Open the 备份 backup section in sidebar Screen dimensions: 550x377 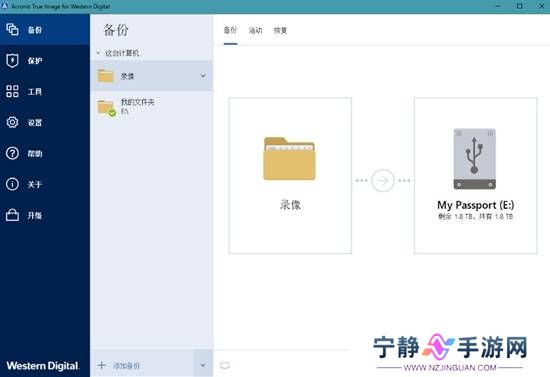(45, 30)
